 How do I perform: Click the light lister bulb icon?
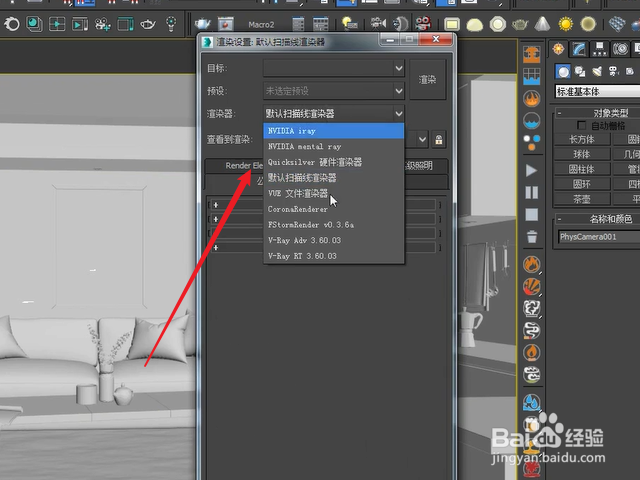coord(349,24)
